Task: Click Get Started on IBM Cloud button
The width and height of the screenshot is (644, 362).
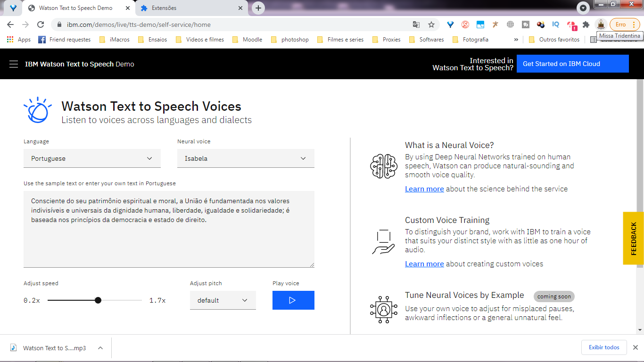Action: (573, 64)
